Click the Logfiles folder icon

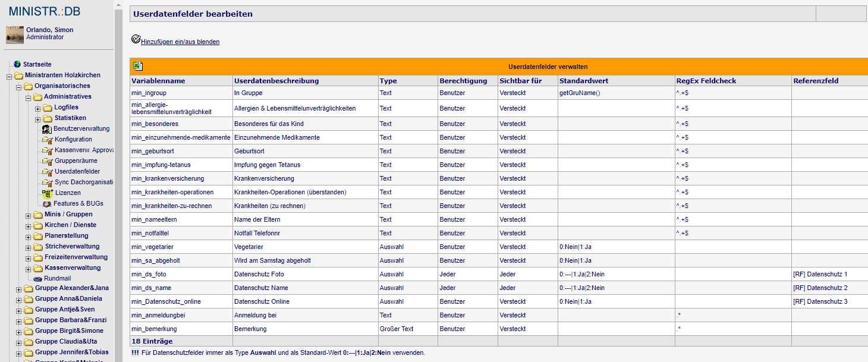tap(48, 108)
